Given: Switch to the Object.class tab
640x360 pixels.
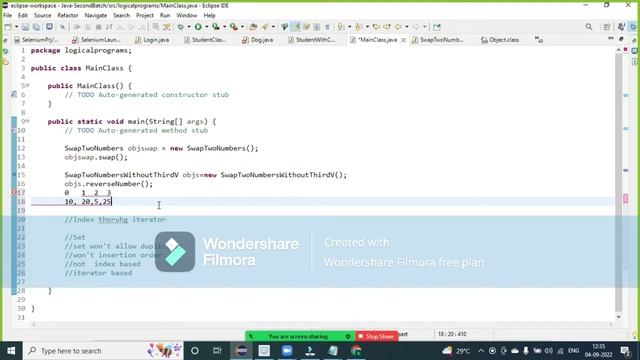Looking at the screenshot, I should click(x=500, y=40).
